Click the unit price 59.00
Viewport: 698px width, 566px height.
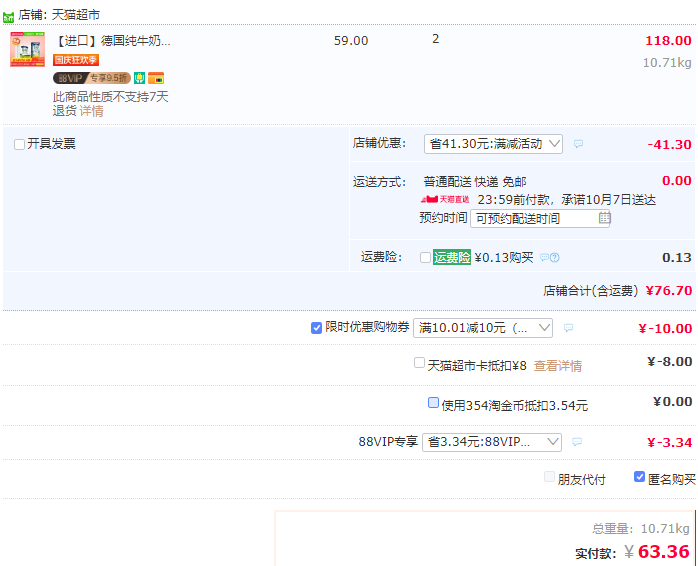pos(351,41)
